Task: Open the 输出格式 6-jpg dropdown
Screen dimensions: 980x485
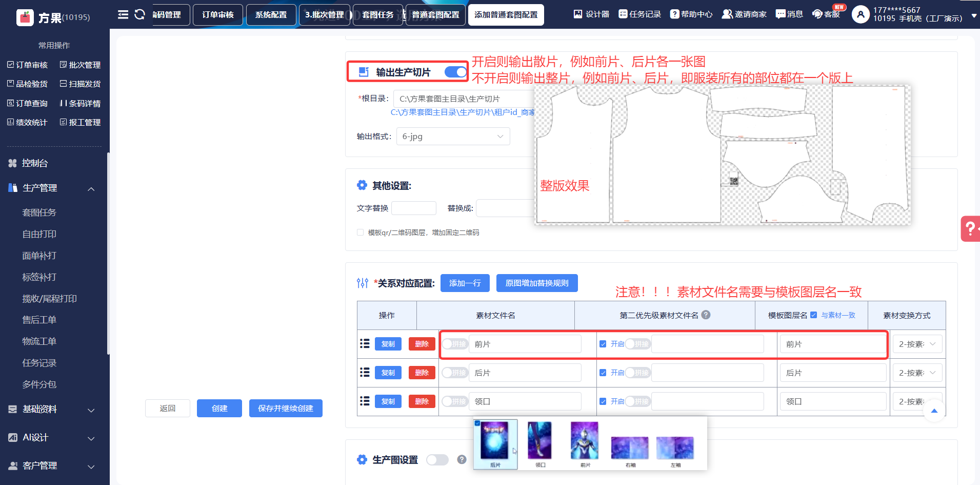Action: (453, 137)
